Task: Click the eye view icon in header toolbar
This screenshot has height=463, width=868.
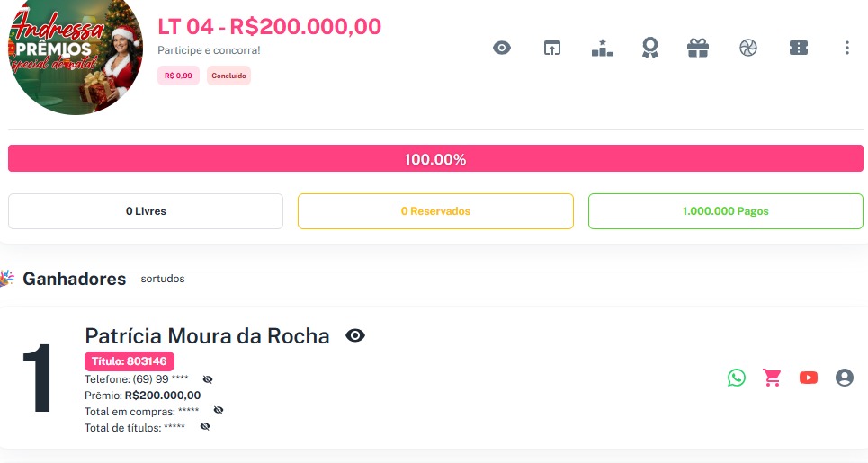Action: [x=502, y=48]
